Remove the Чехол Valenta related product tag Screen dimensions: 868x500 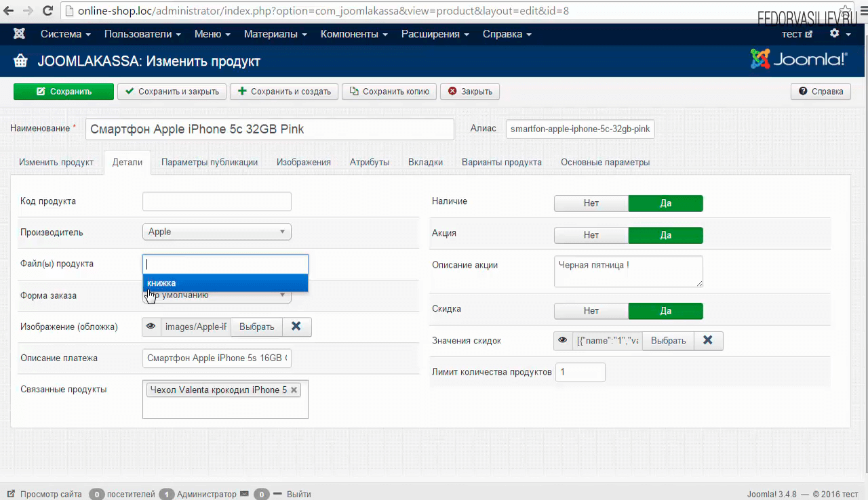294,390
